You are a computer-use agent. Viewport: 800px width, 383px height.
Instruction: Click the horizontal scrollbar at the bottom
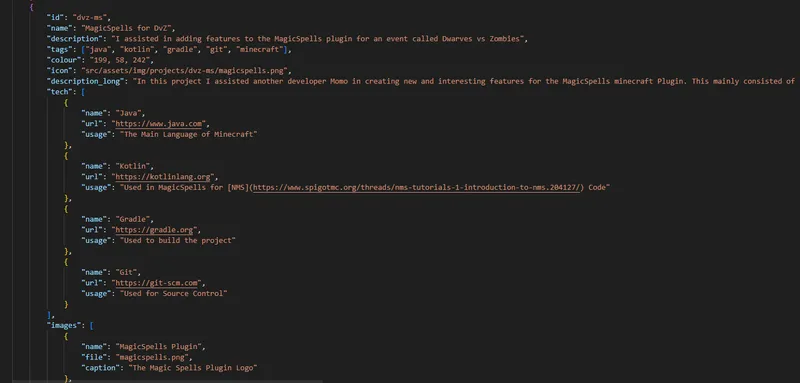pos(168,381)
